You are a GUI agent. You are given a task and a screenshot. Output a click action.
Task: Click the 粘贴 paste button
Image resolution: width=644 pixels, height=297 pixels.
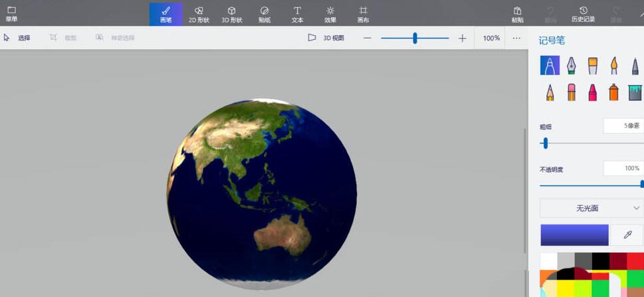pos(517,13)
